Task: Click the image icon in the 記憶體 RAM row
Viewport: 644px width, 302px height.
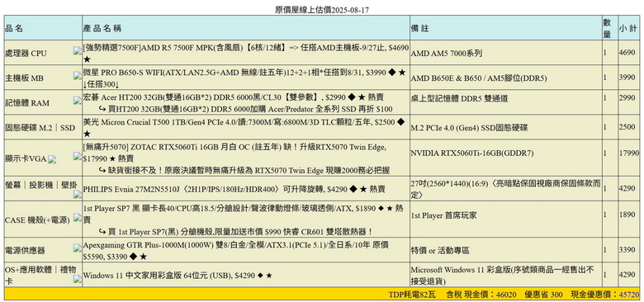Action: [x=78, y=100]
